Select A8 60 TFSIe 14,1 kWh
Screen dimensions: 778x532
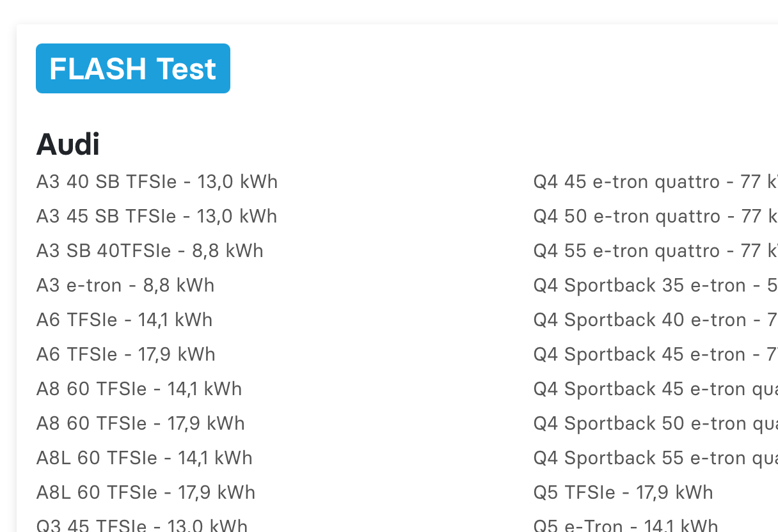(x=139, y=389)
